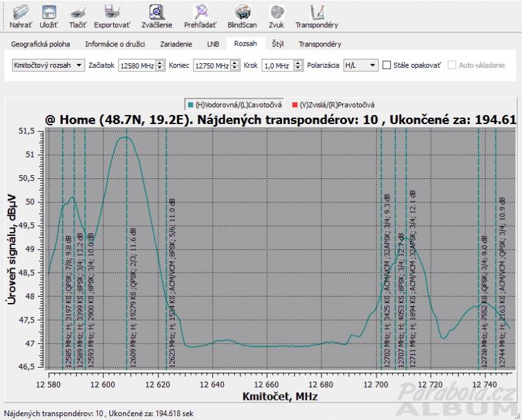
Task: Select the Zariadenie tab
Action: pos(176,44)
